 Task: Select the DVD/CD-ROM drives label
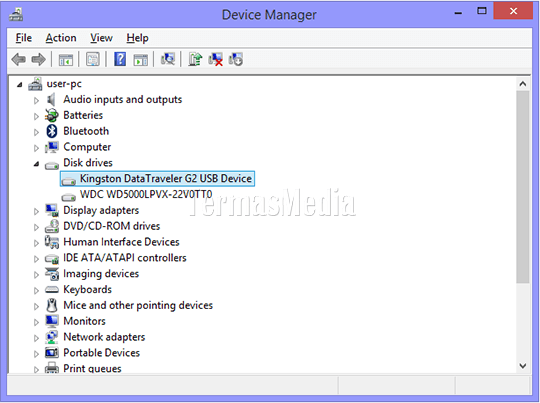pos(112,226)
